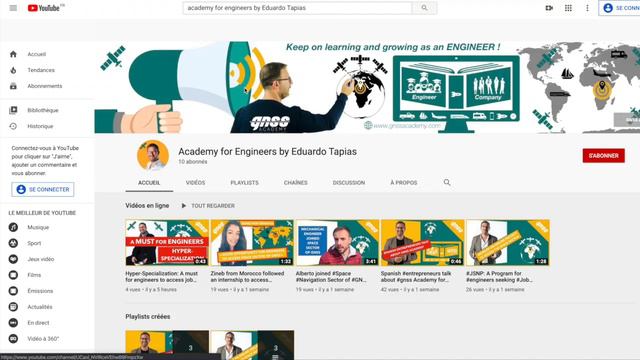This screenshot has height=360, width=640.
Task: Switch to the Discussion tab
Action: (349, 183)
